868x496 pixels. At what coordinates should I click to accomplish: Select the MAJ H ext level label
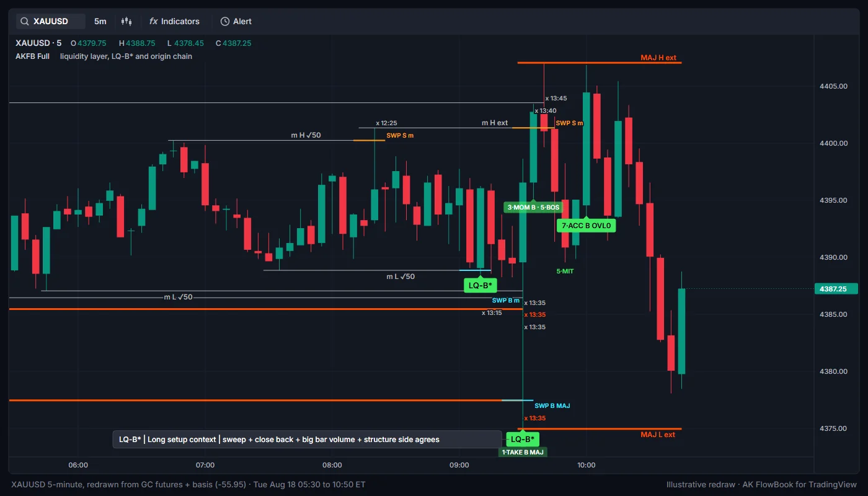click(658, 58)
